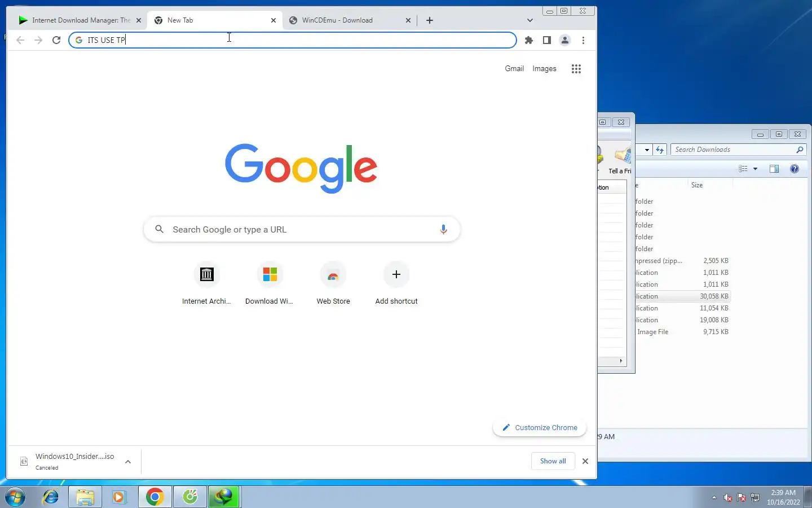Open the Gmail link

point(514,68)
